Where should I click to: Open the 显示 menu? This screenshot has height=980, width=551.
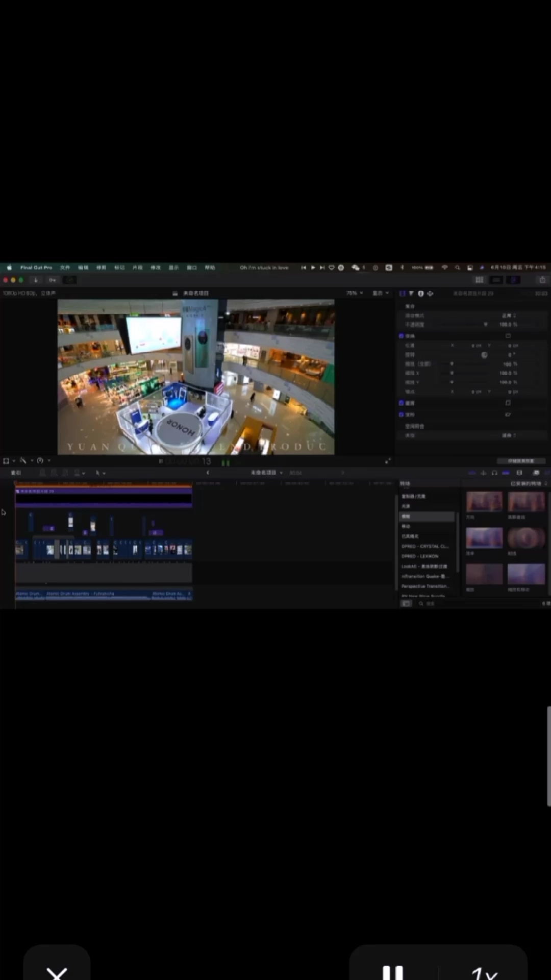click(173, 267)
